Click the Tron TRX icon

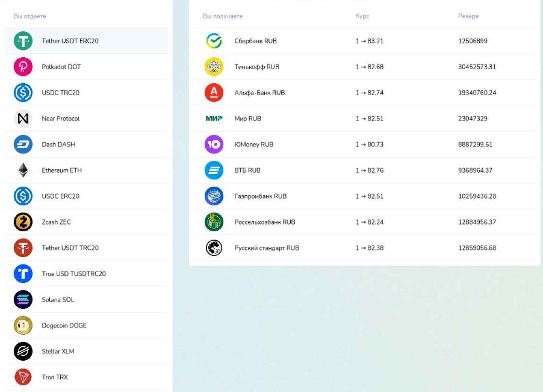tap(23, 377)
